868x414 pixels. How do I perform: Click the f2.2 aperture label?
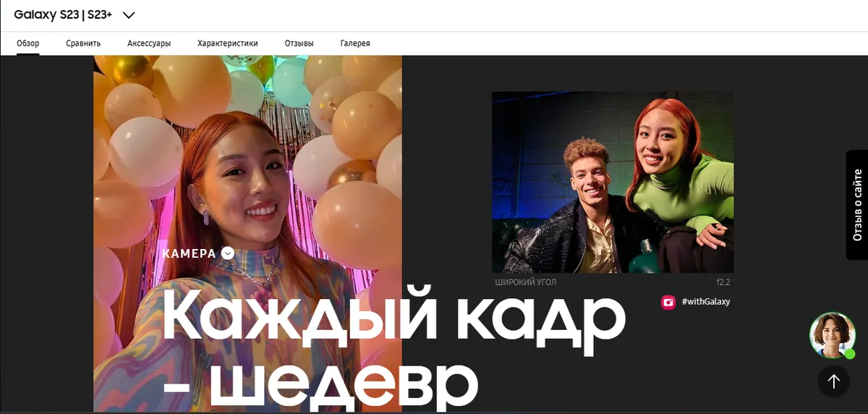tap(723, 282)
